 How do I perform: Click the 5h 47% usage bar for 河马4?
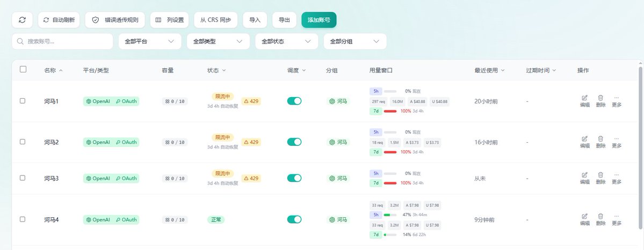(x=390, y=215)
